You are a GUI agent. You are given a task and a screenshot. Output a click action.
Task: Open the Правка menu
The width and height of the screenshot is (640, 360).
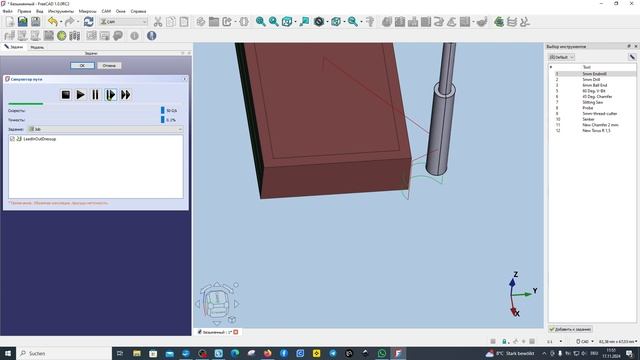coord(24,11)
